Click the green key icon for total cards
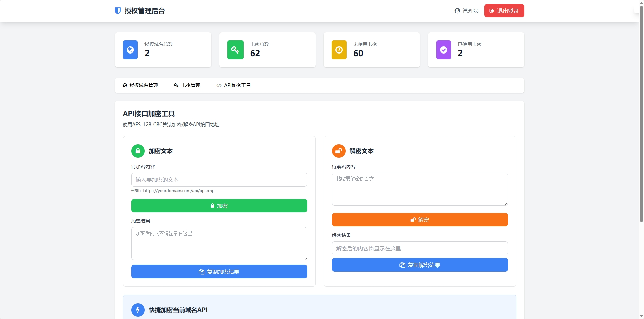 coord(235,50)
